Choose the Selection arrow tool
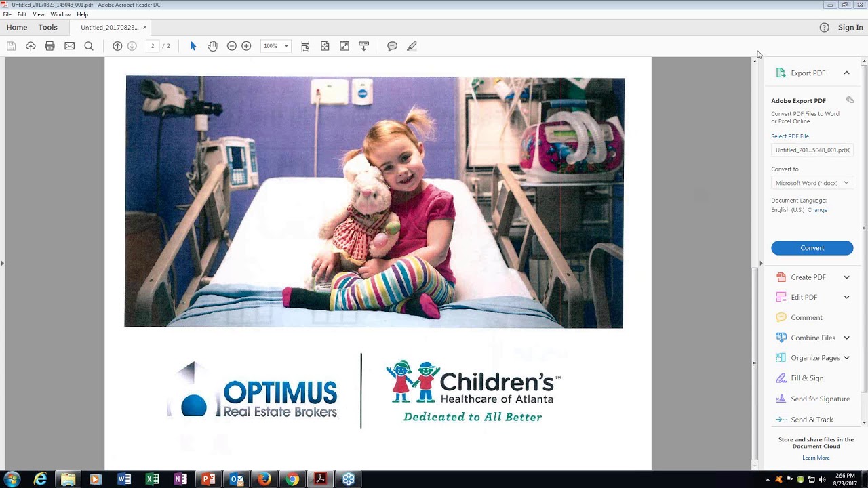 click(193, 46)
